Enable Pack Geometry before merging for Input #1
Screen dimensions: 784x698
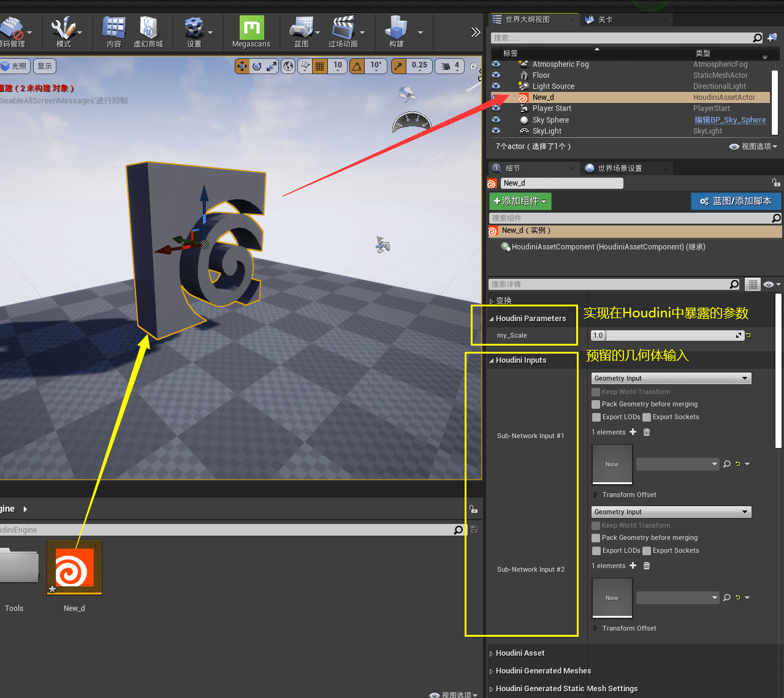tap(596, 404)
